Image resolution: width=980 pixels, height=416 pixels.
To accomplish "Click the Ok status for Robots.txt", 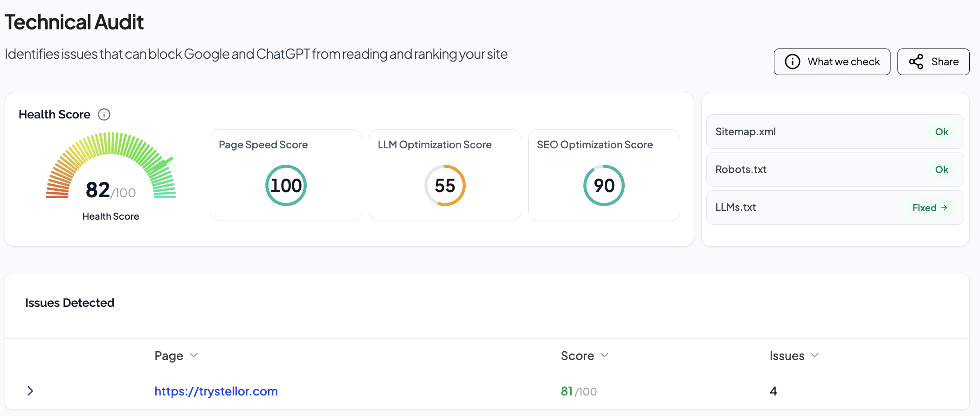I will click(941, 169).
